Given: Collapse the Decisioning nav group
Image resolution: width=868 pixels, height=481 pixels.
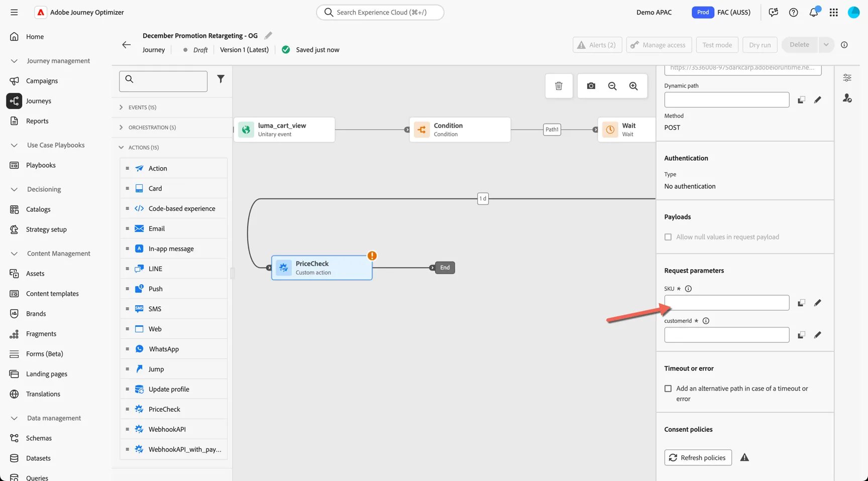Looking at the screenshot, I should pos(14,189).
